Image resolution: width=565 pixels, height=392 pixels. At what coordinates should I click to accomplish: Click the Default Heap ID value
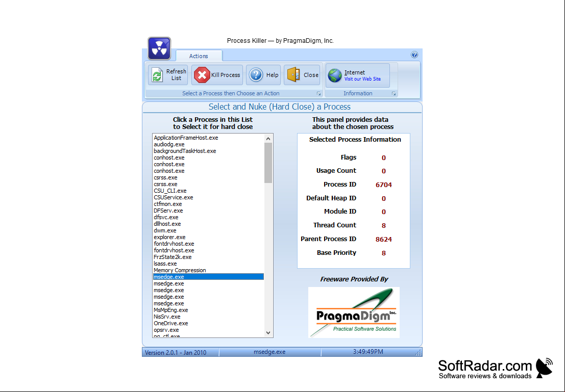(x=383, y=198)
